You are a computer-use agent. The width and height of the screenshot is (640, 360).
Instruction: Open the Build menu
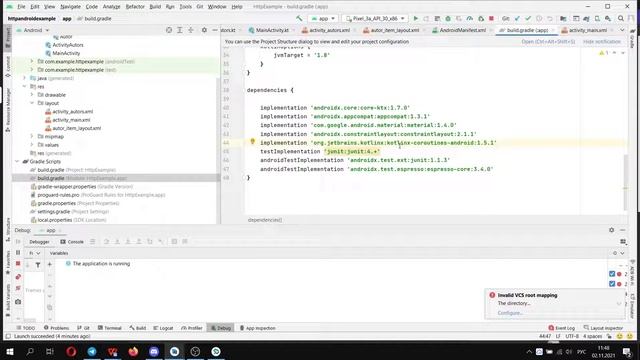coord(155,7)
